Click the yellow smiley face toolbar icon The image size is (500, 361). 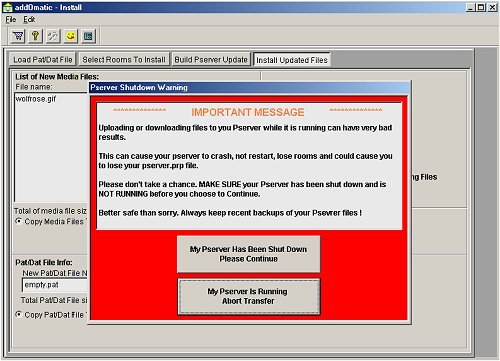pyautogui.click(x=70, y=36)
